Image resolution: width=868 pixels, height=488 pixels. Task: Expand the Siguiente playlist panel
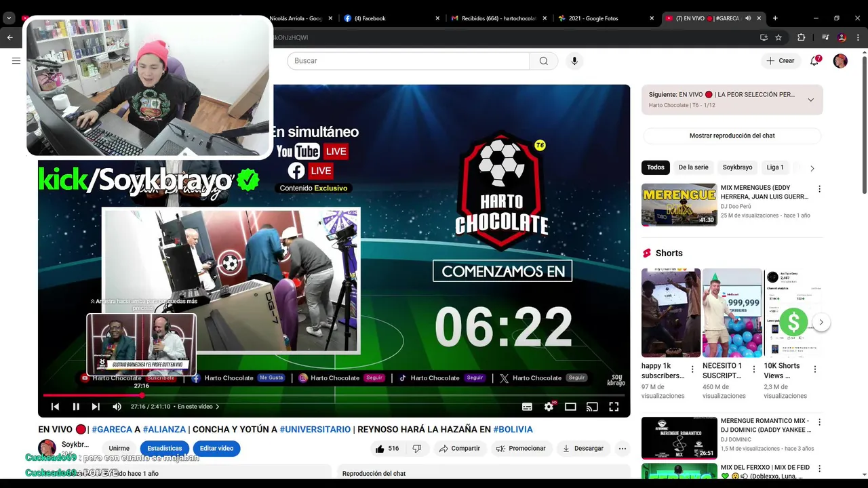tap(810, 100)
